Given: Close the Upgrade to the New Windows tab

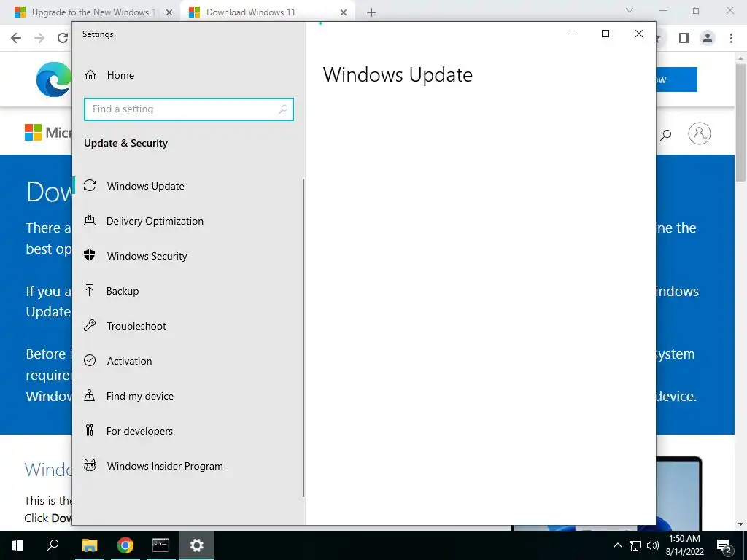Looking at the screenshot, I should pos(169,13).
